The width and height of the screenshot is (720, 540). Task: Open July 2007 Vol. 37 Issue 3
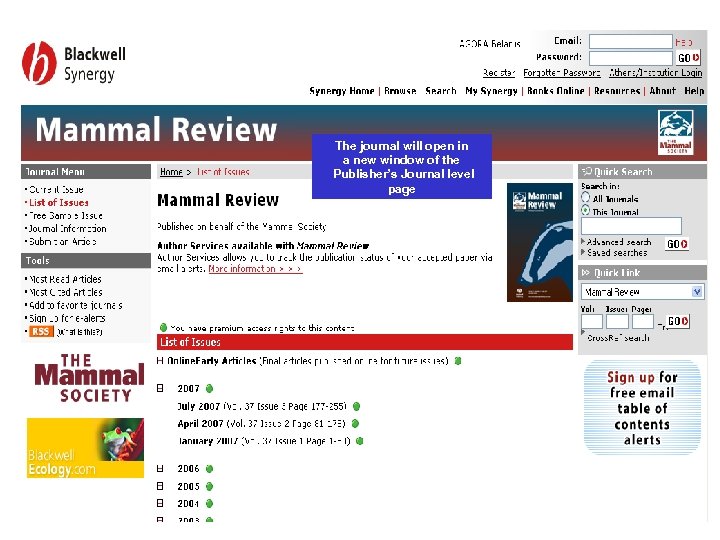tap(262, 406)
